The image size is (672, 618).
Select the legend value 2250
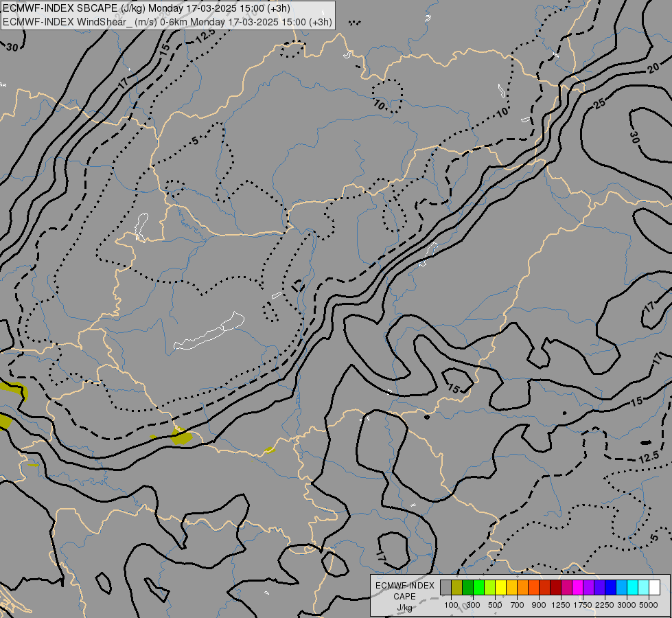[x=605, y=605]
